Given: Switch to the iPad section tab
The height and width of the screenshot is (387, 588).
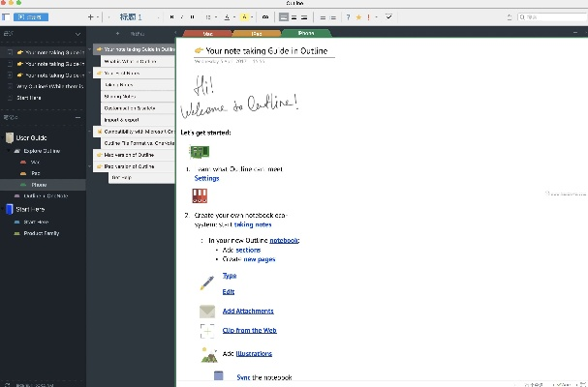Looking at the screenshot, I should click(x=257, y=33).
